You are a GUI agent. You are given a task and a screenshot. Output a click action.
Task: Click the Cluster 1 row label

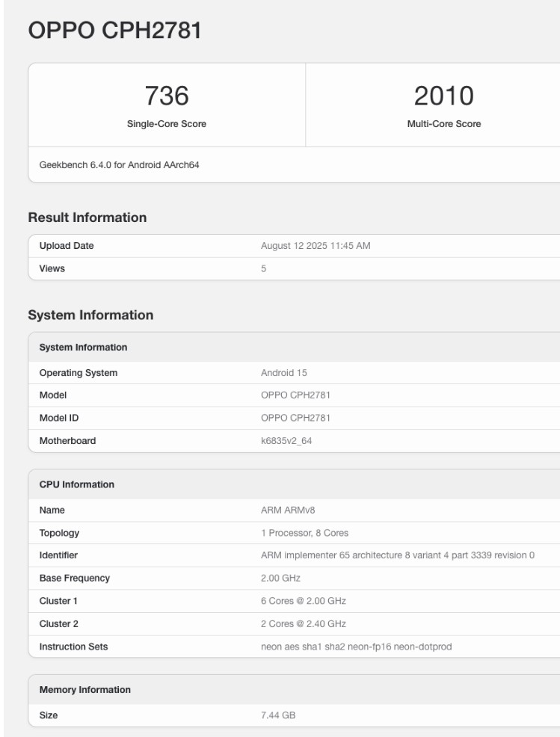coord(58,601)
